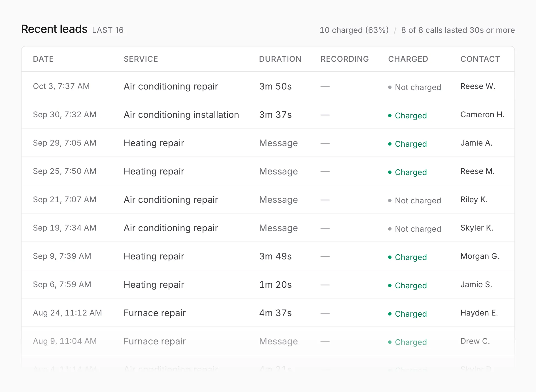Click the LAST 16 label
Viewport: 536px width, 392px height.
tap(108, 30)
